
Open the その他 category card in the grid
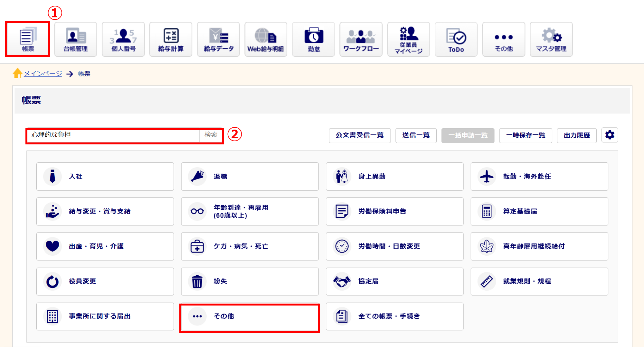[250, 316]
